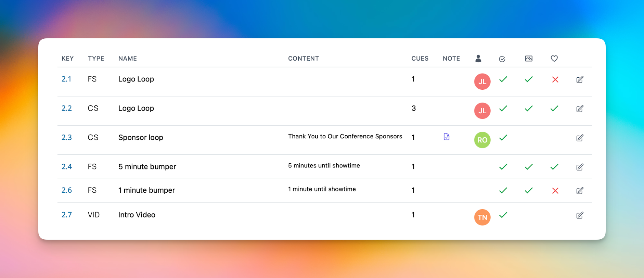Click the edit icon for row 2.1
Image resolution: width=644 pixels, height=278 pixels.
(x=580, y=79)
